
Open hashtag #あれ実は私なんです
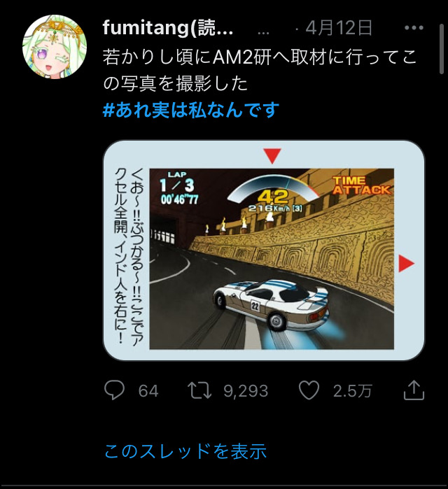click(190, 110)
